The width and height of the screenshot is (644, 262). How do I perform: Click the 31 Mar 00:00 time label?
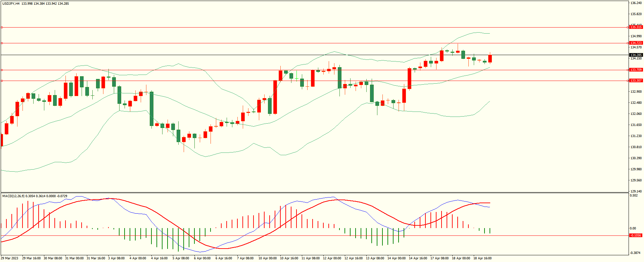(74, 258)
